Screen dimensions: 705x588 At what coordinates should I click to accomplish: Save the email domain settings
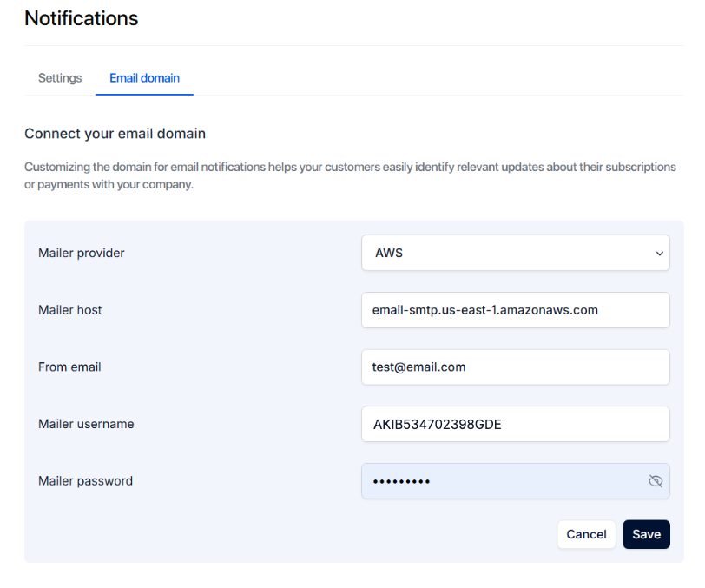(646, 534)
